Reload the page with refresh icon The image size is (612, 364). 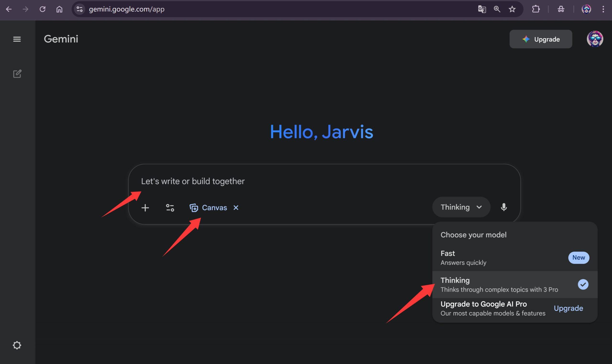43,9
